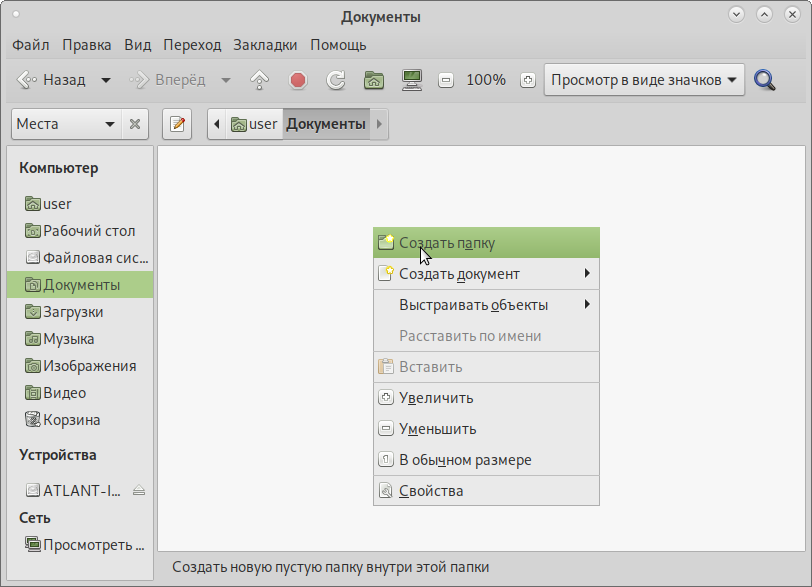812x587 pixels.
Task: Open the Bookmarks menu in menu bar
Action: click(265, 45)
